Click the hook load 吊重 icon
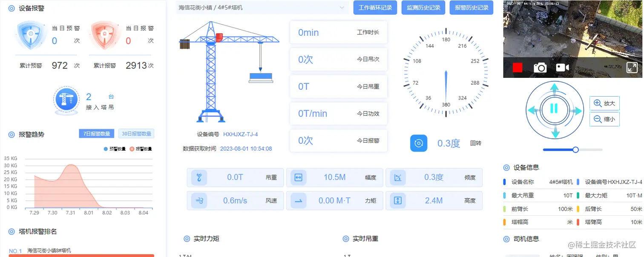 click(199, 177)
